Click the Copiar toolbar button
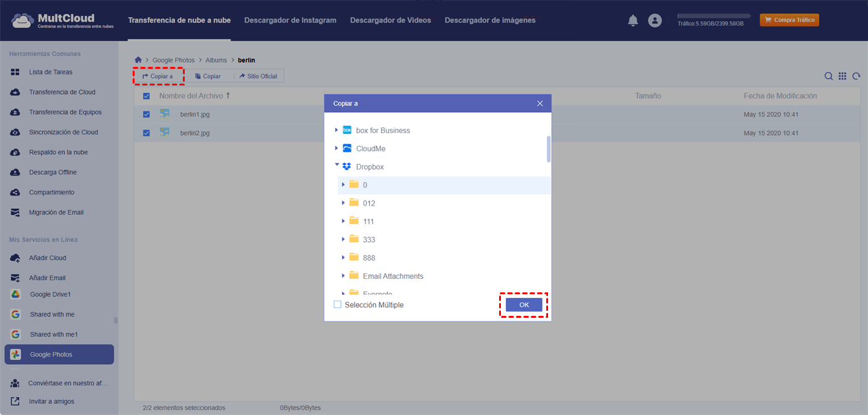 pyautogui.click(x=208, y=76)
